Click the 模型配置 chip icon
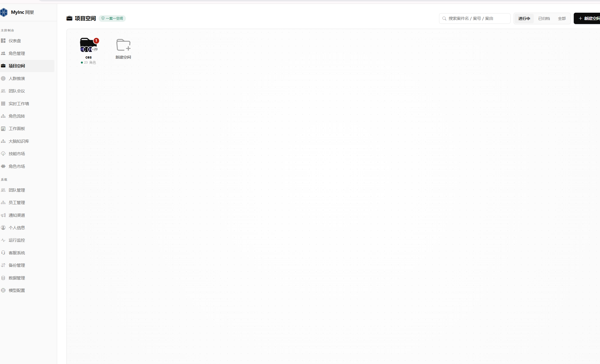 coord(3,290)
